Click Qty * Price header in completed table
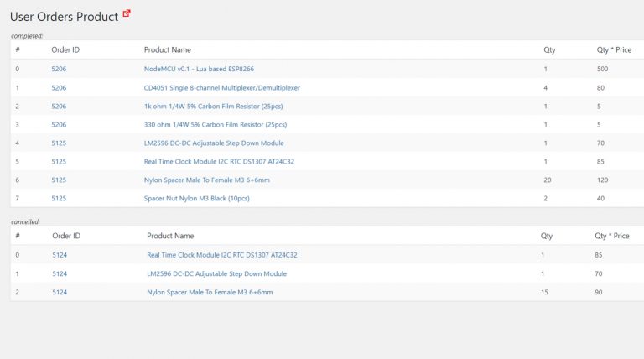Image resolution: width=644 pixels, height=359 pixels. 614,50
